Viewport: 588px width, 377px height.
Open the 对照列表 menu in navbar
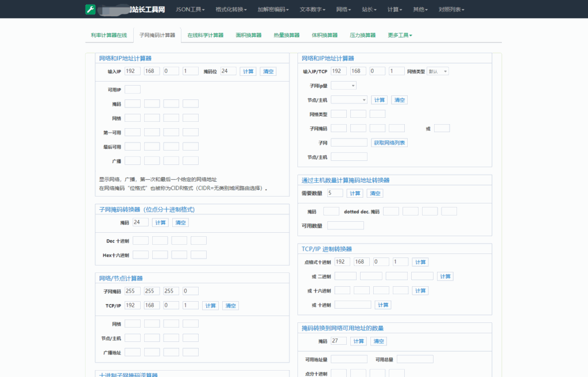tap(451, 9)
